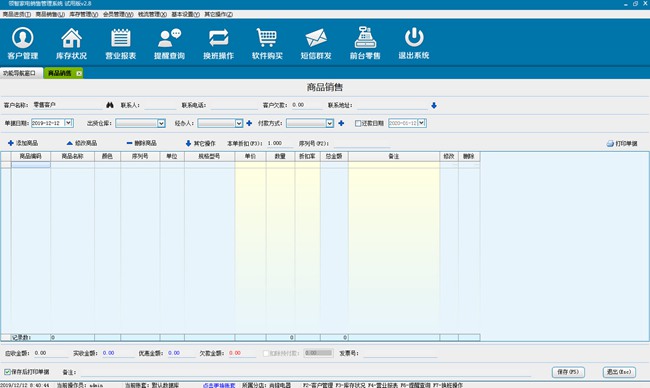Open 付款方式 payment method dropdown
Viewport: 650px width, 388px height.
(330, 123)
